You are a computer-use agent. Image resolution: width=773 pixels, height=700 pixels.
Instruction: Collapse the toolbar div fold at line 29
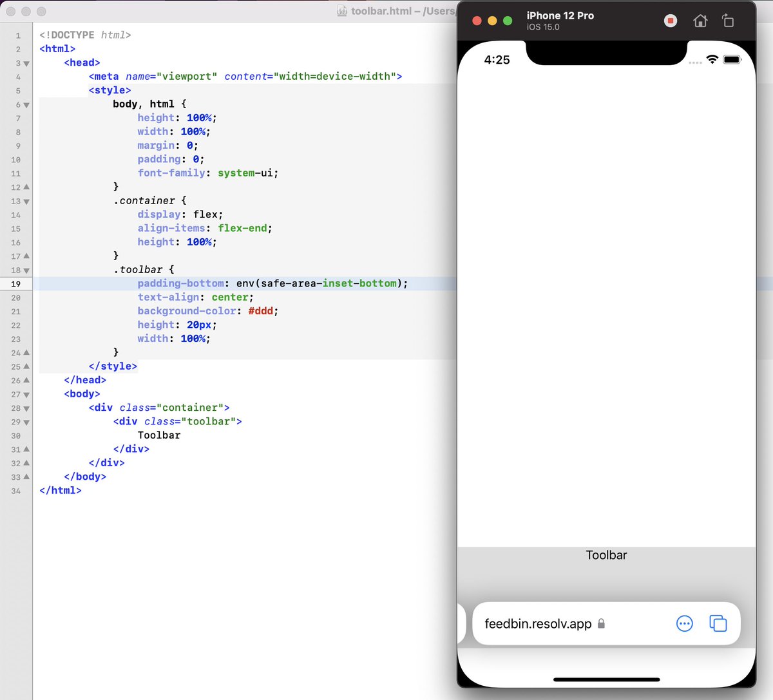coord(26,422)
